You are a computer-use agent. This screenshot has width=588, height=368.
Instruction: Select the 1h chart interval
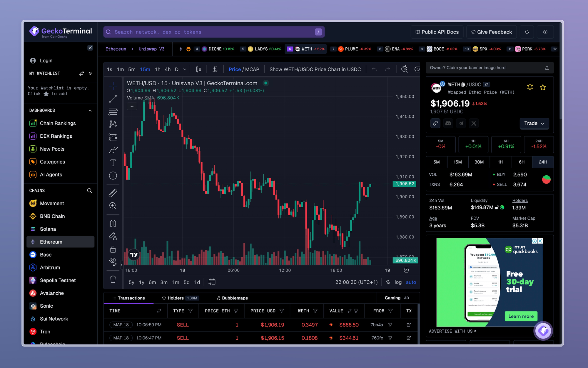(x=158, y=69)
